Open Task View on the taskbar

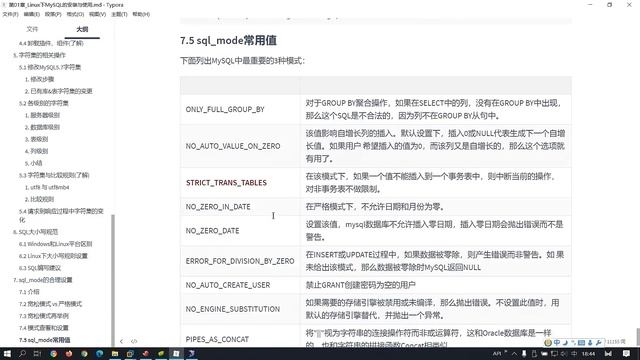pos(37,353)
